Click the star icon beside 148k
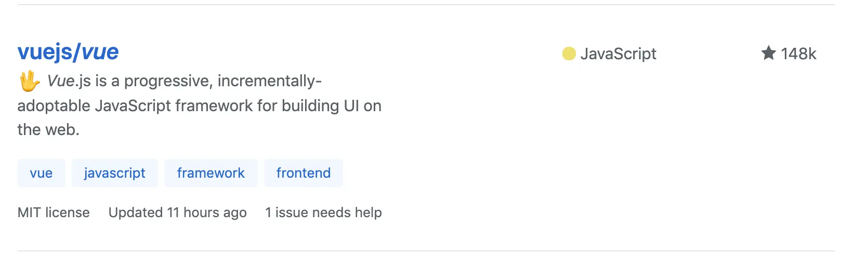The image size is (868, 266). (768, 53)
